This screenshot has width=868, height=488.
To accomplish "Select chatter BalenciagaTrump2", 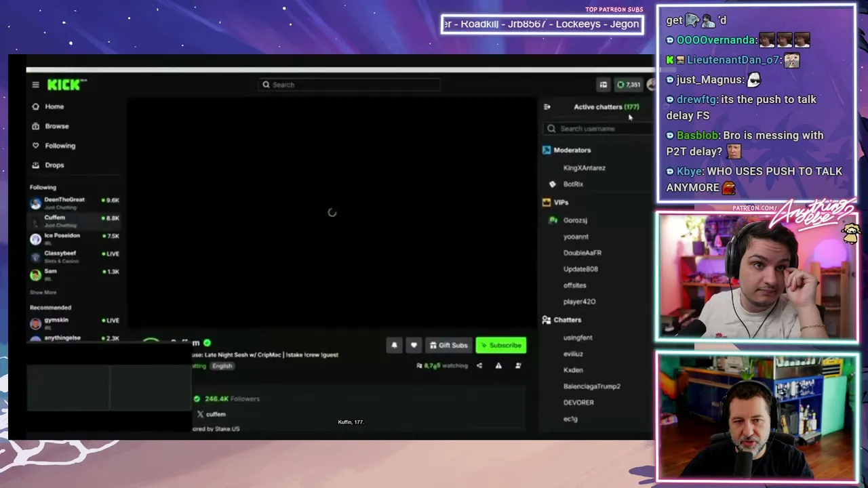I will (592, 386).
